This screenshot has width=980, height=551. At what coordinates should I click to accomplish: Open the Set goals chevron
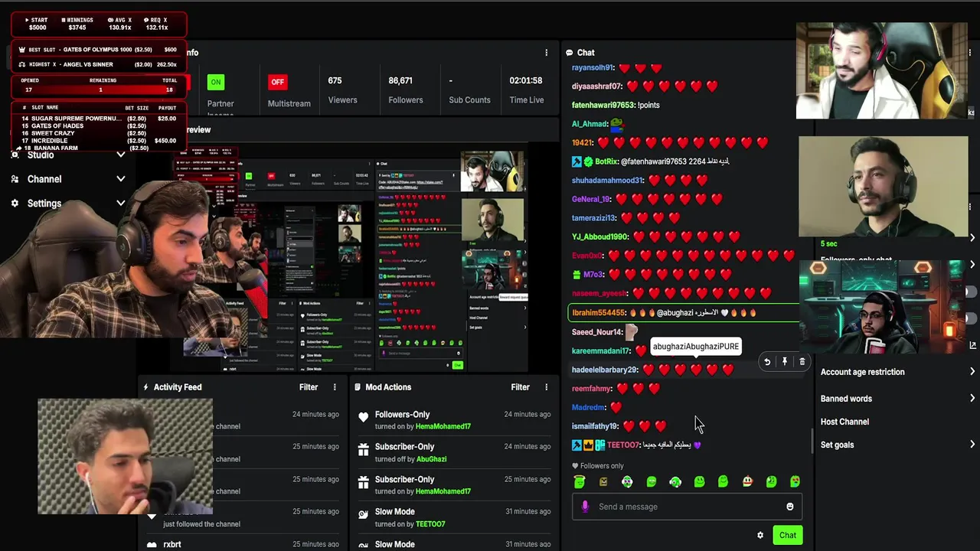[972, 445]
